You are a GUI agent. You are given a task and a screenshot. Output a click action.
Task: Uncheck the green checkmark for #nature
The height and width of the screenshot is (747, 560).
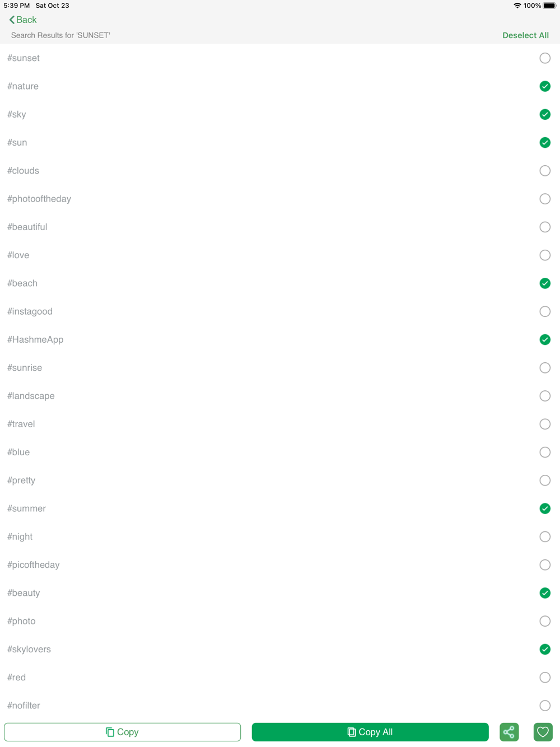[x=545, y=86]
